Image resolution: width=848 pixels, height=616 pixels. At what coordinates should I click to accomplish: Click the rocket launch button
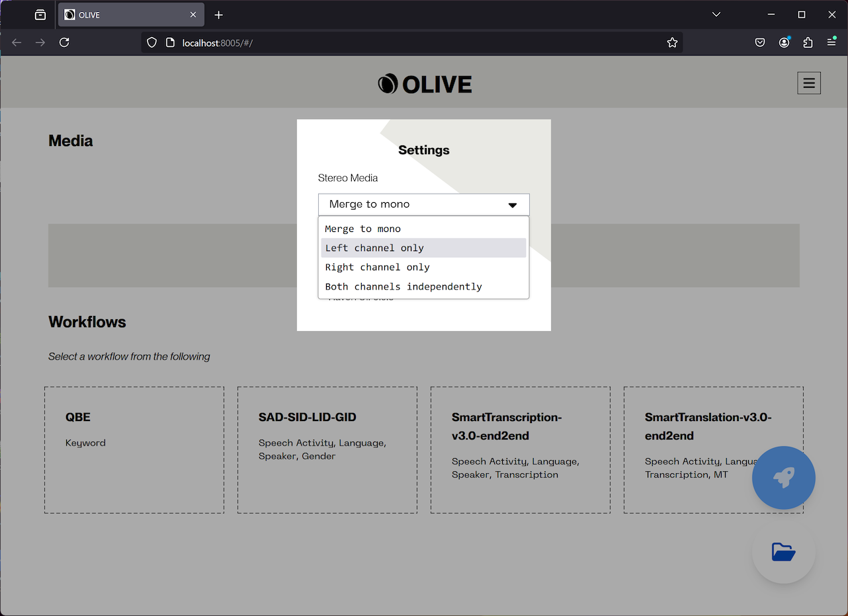pos(784,478)
